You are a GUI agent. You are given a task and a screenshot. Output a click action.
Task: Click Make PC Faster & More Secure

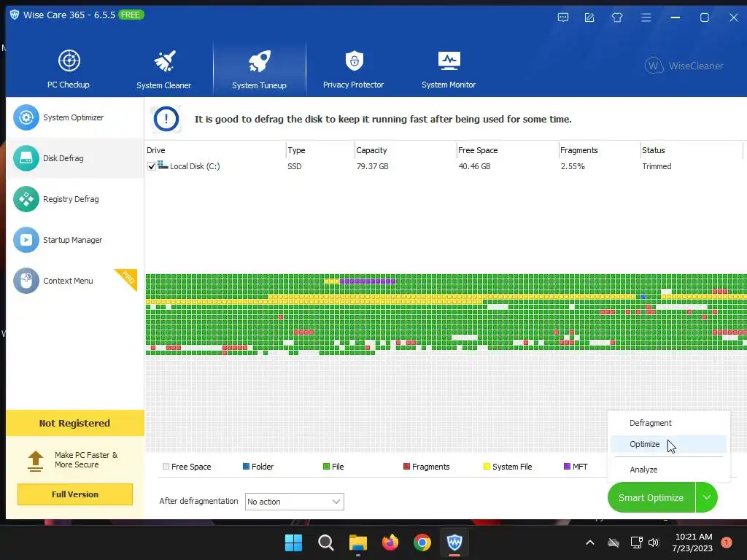click(86, 460)
